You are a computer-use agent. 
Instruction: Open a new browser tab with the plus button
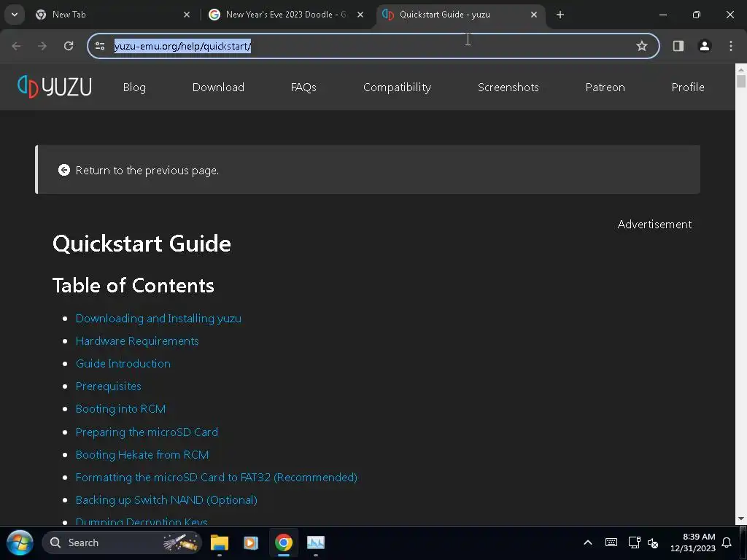coord(560,15)
